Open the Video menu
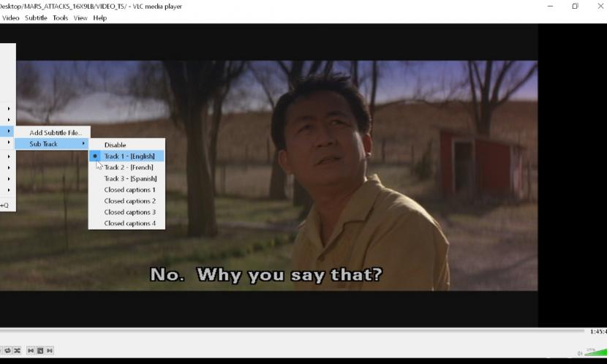Image resolution: width=607 pixels, height=364 pixels. (10, 18)
